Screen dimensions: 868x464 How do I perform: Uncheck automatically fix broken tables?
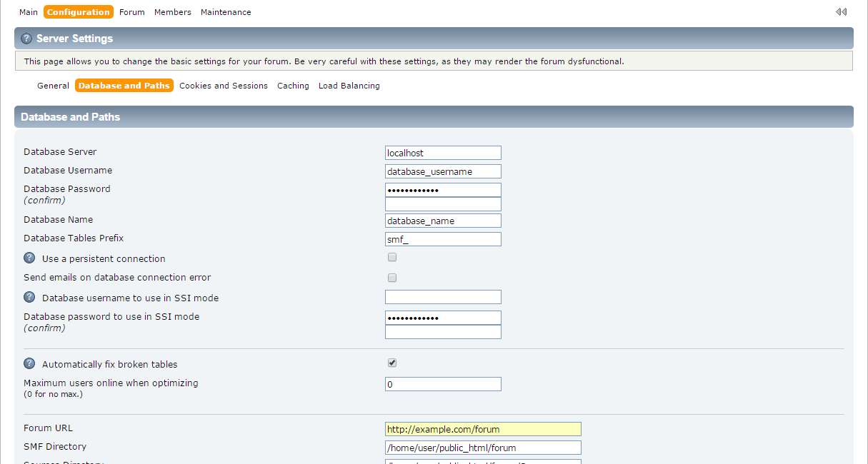point(391,362)
